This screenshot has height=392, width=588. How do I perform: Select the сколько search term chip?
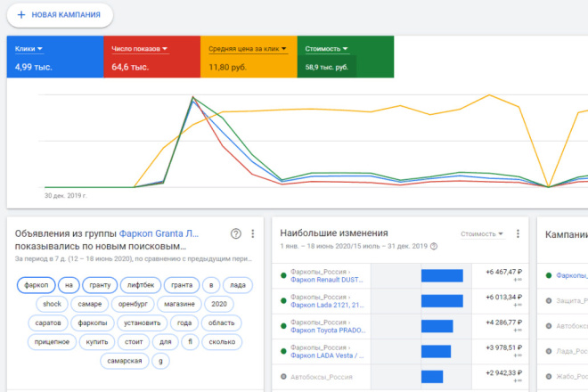click(222, 342)
